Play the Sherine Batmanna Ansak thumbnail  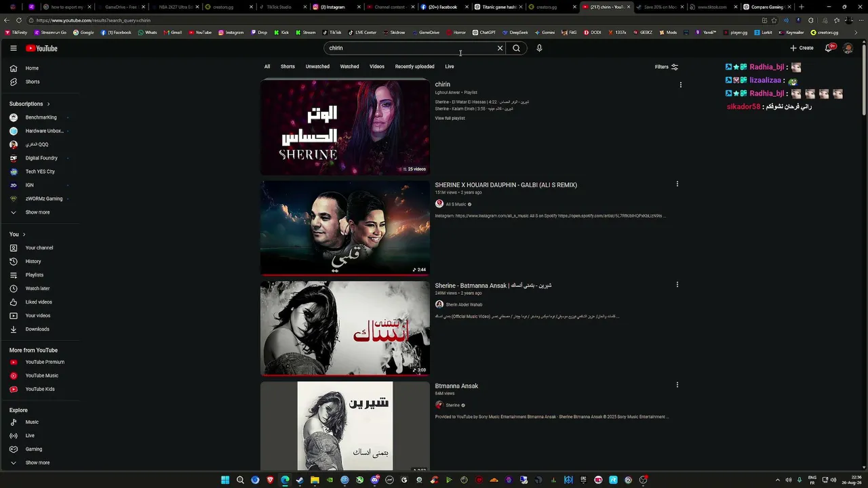[x=345, y=329]
